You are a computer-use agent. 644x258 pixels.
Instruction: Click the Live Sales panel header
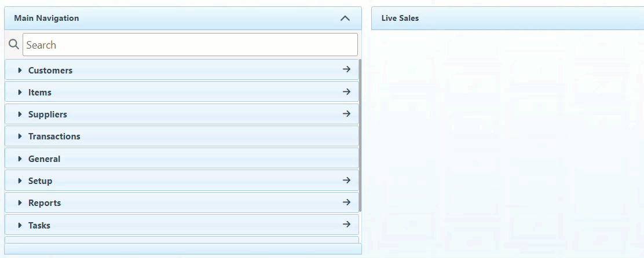tap(400, 18)
